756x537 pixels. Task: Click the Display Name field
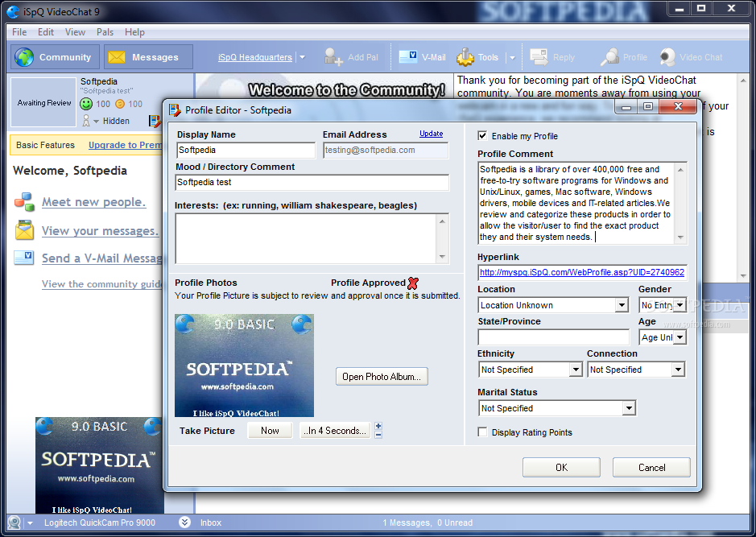point(246,150)
